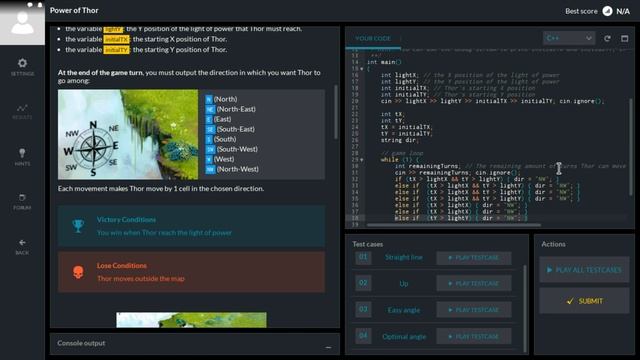Go Back using the sidebar arrow
The width and height of the screenshot is (640, 360).
[22, 247]
